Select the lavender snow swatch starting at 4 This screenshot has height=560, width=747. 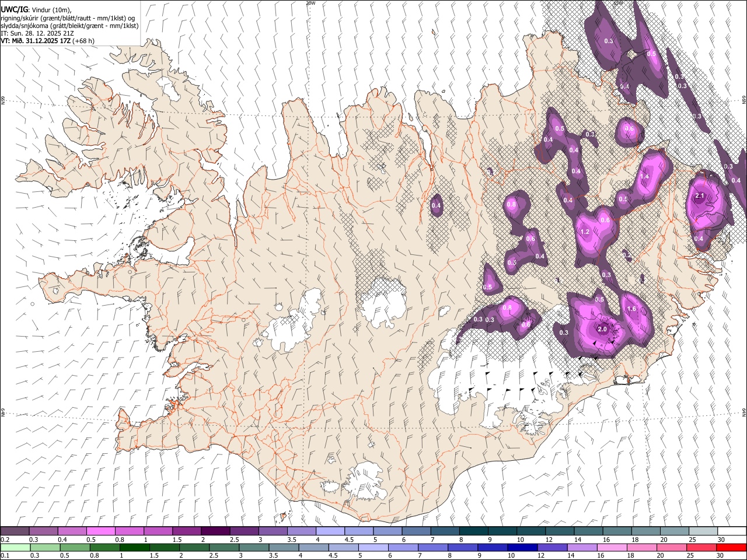pos(330,531)
